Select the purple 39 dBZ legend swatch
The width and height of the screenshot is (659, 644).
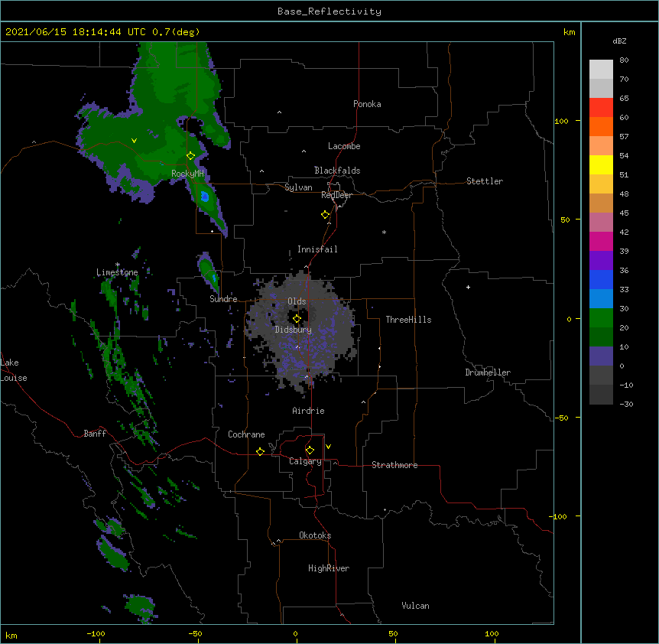[601, 260]
